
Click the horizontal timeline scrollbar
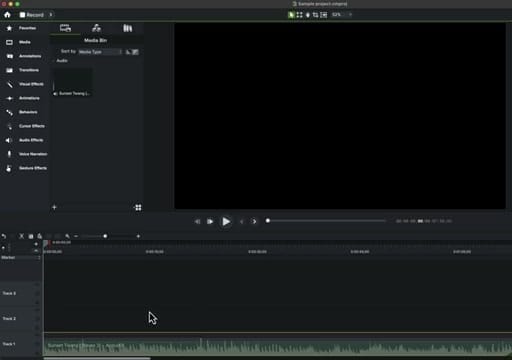[97, 358]
